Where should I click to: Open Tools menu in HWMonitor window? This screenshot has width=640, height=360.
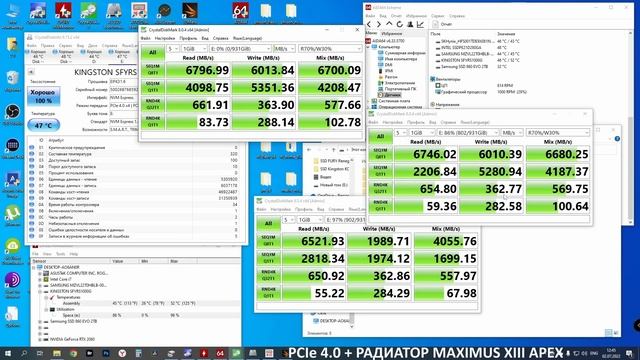[60, 254]
